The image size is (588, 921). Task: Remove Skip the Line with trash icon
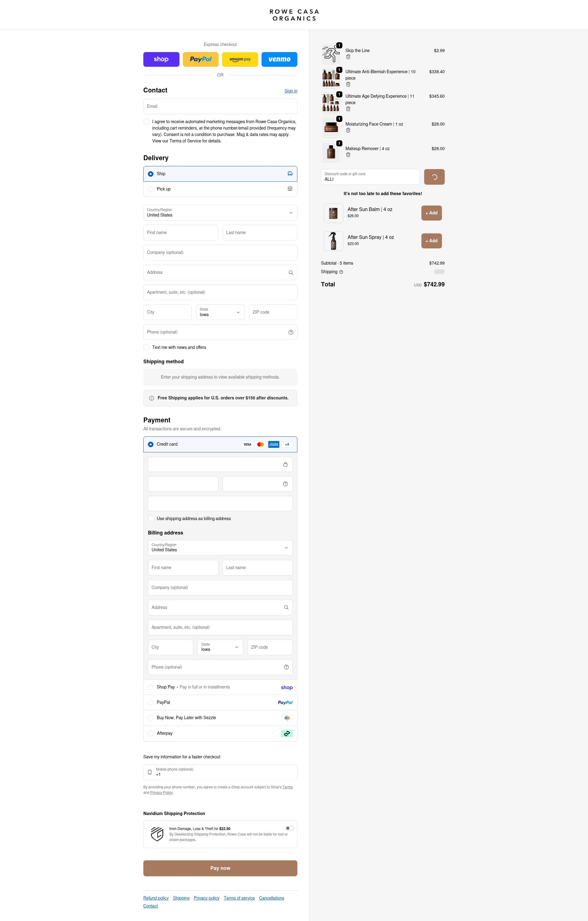tap(348, 57)
